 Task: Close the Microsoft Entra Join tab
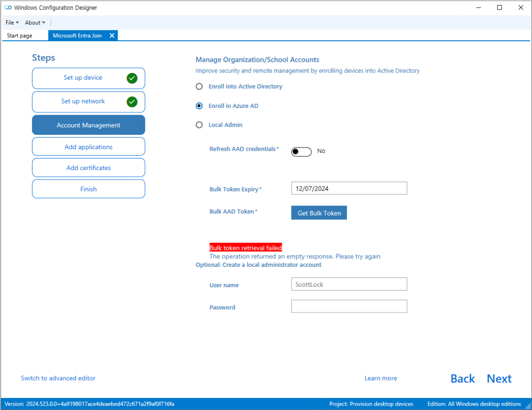[x=112, y=36]
